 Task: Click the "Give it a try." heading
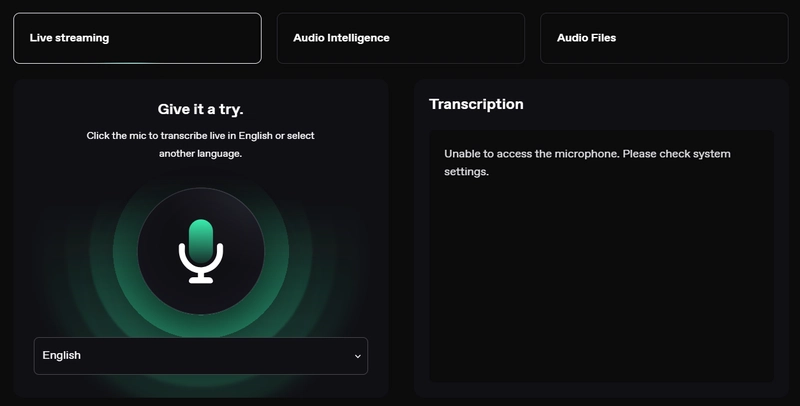point(200,109)
